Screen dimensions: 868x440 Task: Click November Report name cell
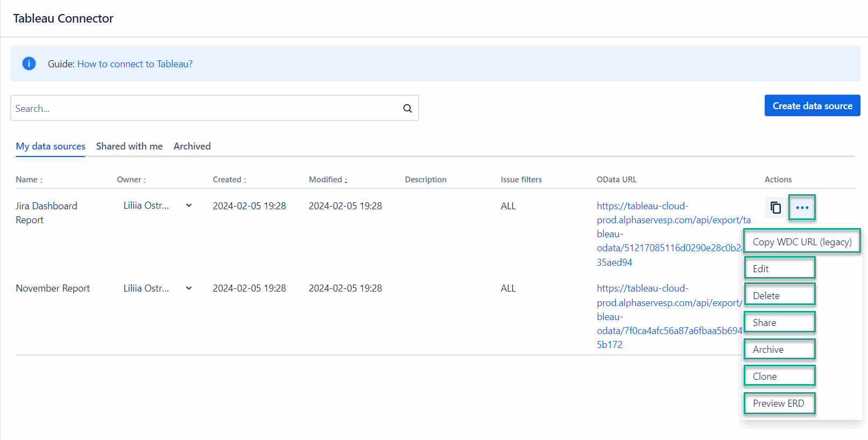(53, 288)
